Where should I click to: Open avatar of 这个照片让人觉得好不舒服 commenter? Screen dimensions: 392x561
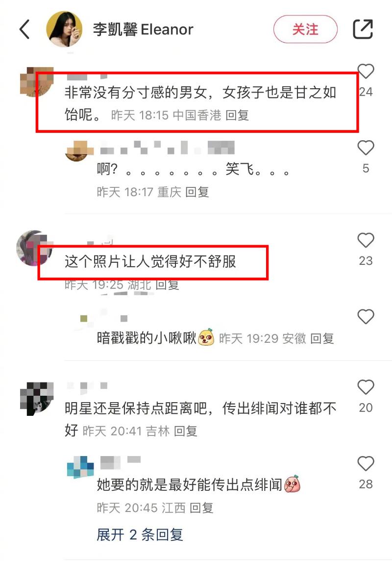35,248
